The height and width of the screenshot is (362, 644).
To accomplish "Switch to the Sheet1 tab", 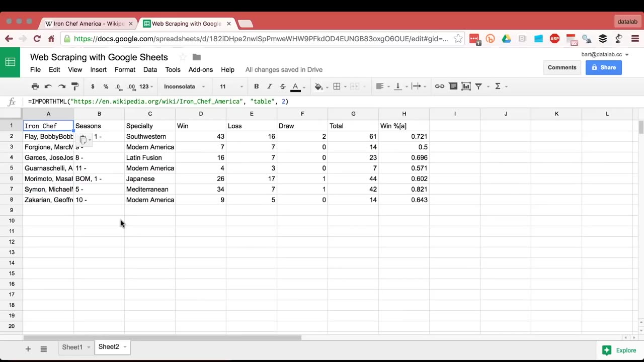I will 72,347.
